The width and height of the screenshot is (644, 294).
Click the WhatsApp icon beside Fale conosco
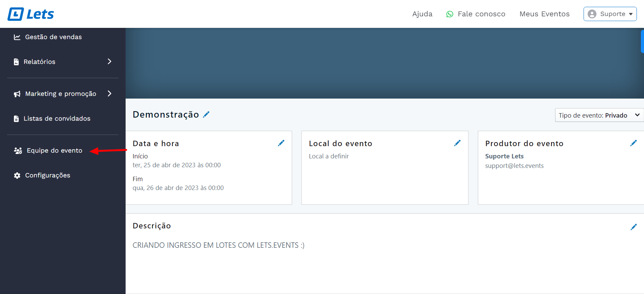click(x=450, y=14)
